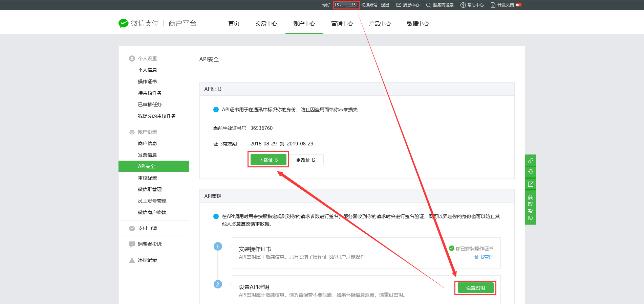The height and width of the screenshot is (304, 644).
Task: Select 待审核任务 in the sidebar
Action: pyautogui.click(x=150, y=93)
